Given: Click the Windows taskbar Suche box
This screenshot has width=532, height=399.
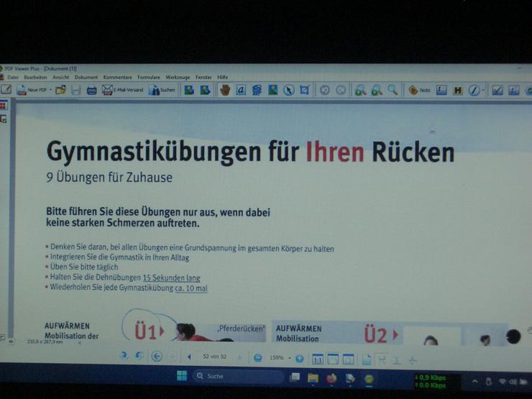Looking at the screenshot, I should point(237,376).
